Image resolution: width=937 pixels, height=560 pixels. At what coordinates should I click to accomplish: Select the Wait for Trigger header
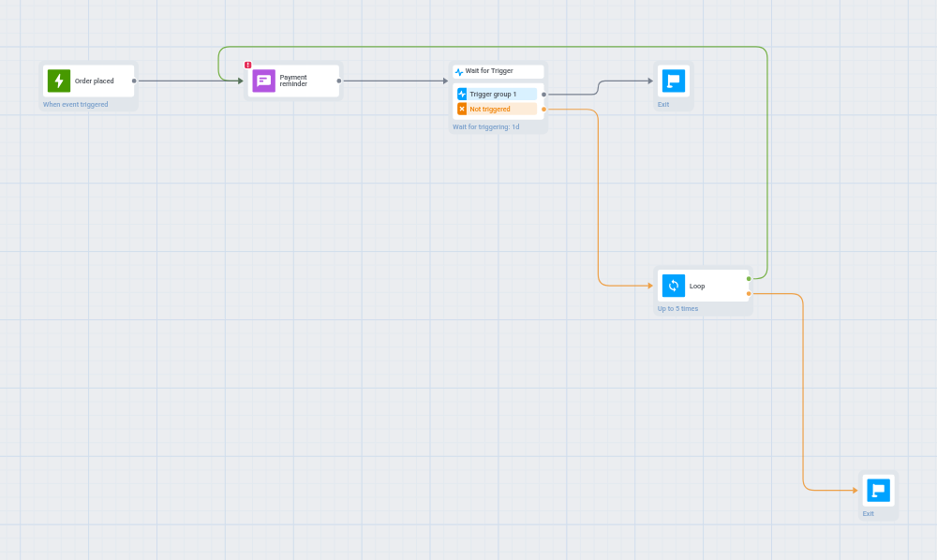pos(498,71)
